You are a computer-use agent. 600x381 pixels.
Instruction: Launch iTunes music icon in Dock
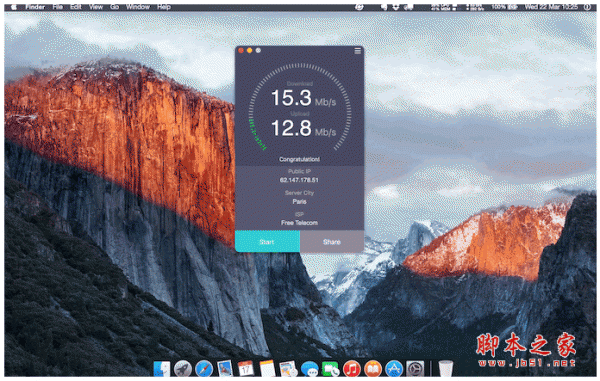[x=352, y=369]
